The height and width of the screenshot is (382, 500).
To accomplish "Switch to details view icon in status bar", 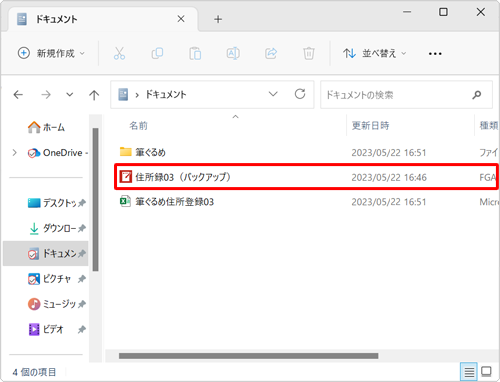I will click(x=469, y=372).
